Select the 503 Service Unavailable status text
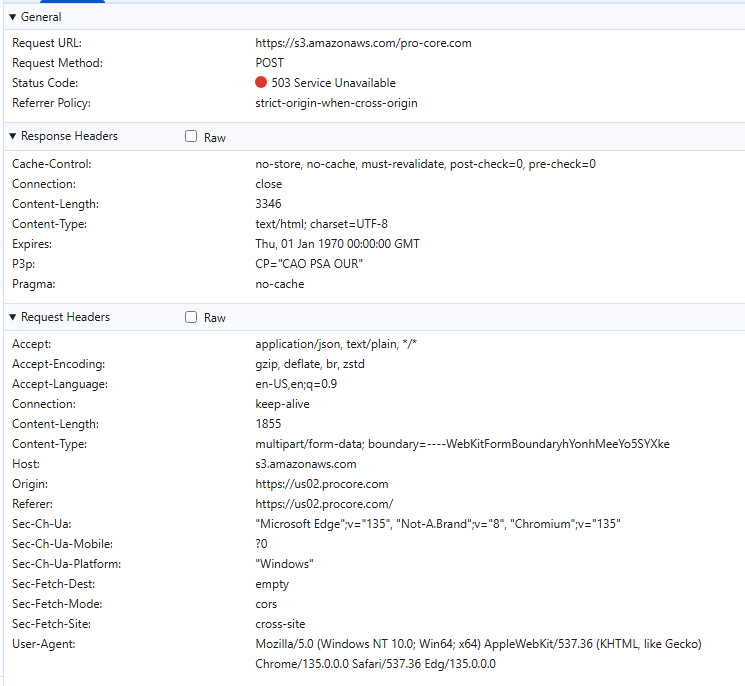 point(334,83)
